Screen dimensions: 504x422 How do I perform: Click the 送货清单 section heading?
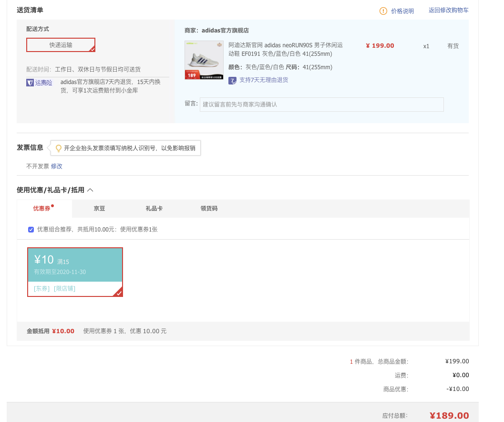tap(30, 10)
